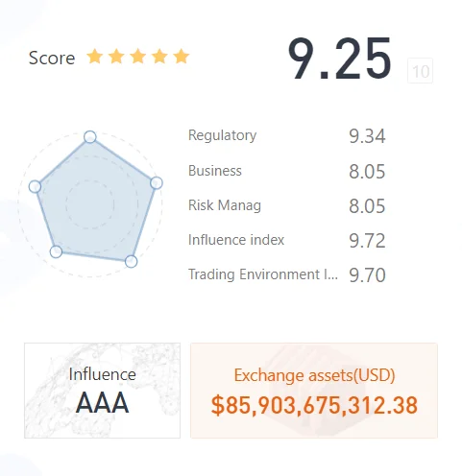462x476 pixels.
Task: Select the right vertex of the radar chart
Action: click(157, 183)
